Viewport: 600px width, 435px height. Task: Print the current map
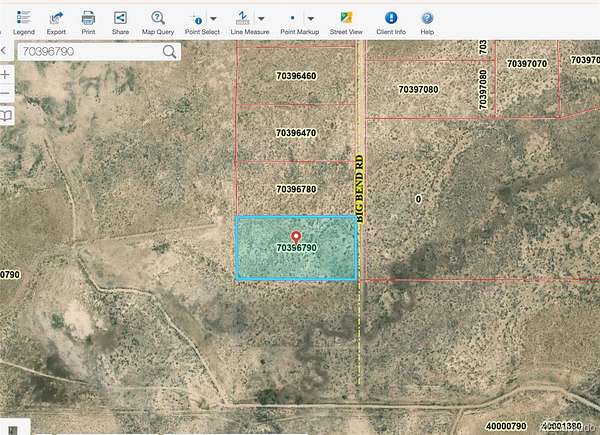coord(88,18)
